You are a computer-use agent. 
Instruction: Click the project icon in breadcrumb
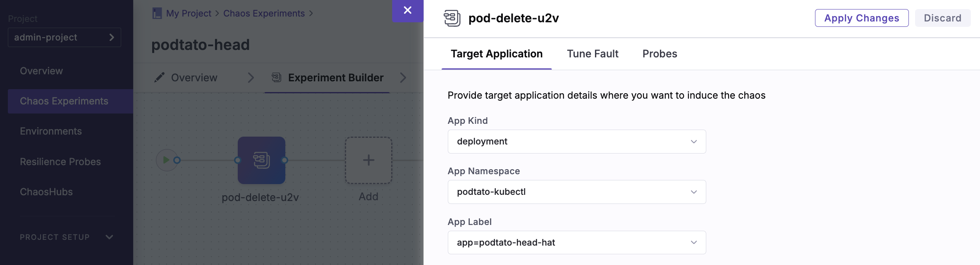157,14
